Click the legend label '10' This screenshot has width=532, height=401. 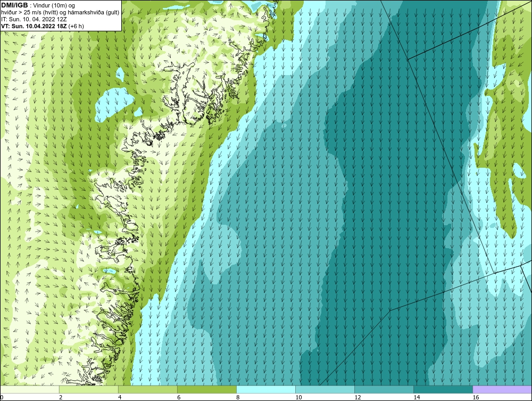pyautogui.click(x=298, y=397)
